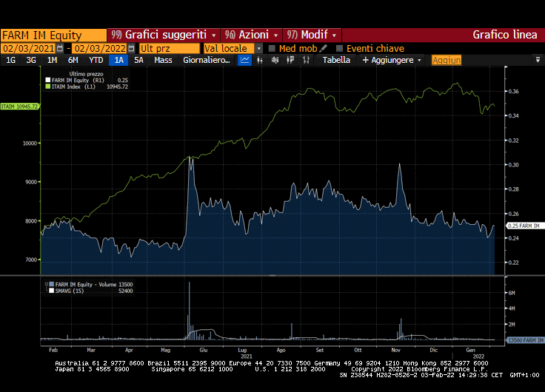The height and width of the screenshot is (392, 545).
Task: Select the 6M time range tab
Action: click(73, 60)
